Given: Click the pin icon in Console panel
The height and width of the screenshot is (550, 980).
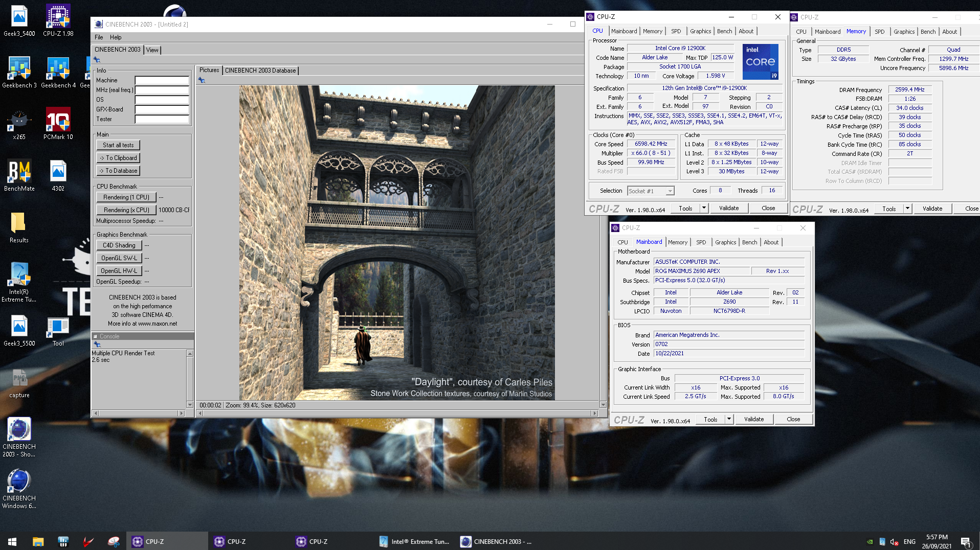Looking at the screenshot, I should [97, 345].
